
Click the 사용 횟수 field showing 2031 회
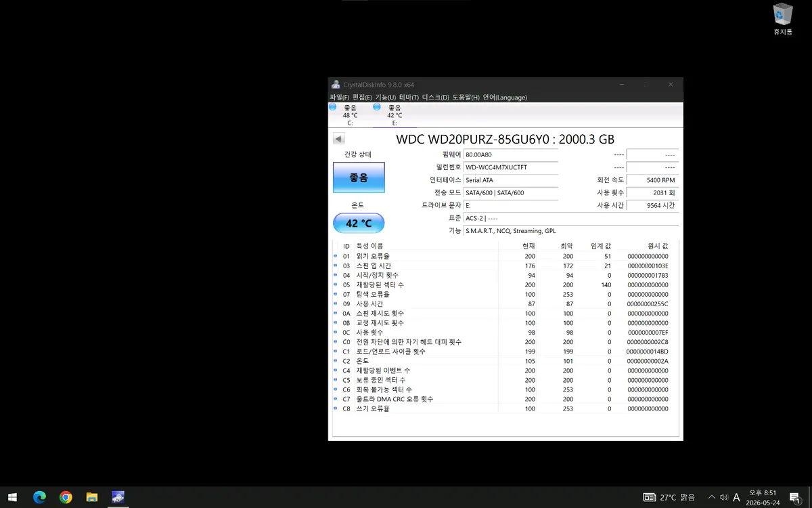click(652, 193)
